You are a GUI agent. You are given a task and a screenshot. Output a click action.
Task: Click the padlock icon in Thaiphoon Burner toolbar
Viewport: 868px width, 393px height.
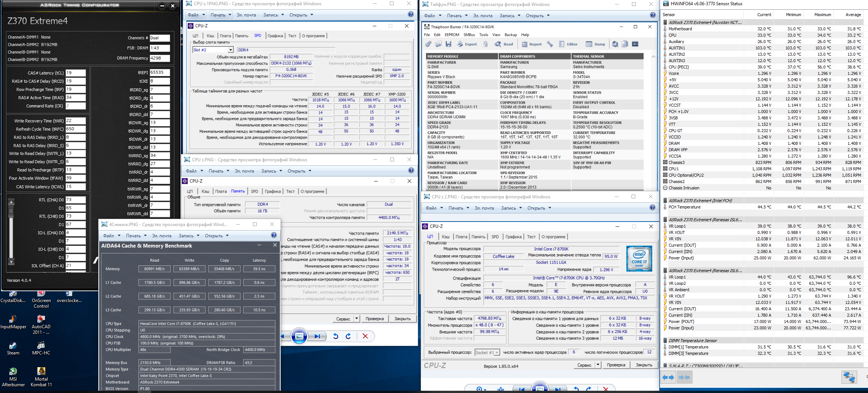[485, 44]
